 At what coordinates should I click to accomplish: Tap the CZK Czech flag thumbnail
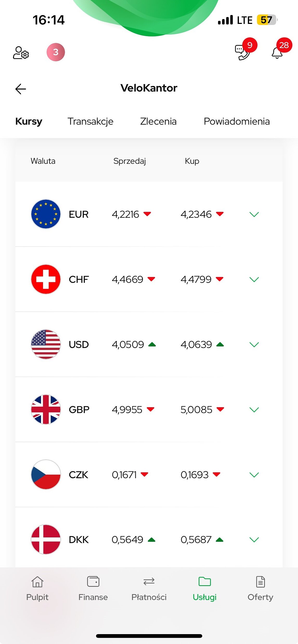tap(46, 475)
